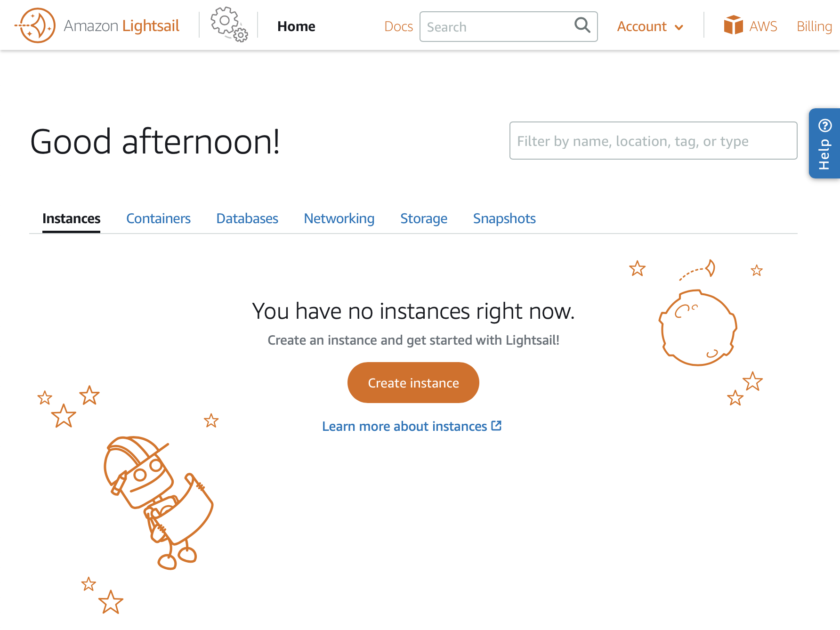The width and height of the screenshot is (840, 630).
Task: Click the Amazon Lightsail logo icon
Action: (x=35, y=25)
